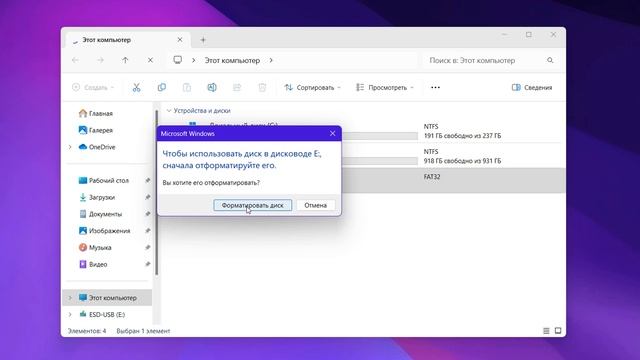This screenshot has height=360, width=640.
Task: Open Загрузки in the sidebar
Action: 102,197
